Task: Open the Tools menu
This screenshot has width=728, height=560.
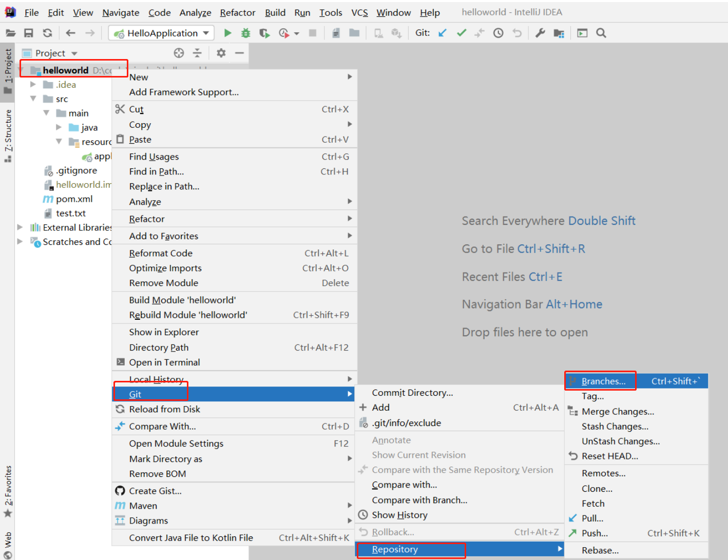Action: point(331,12)
